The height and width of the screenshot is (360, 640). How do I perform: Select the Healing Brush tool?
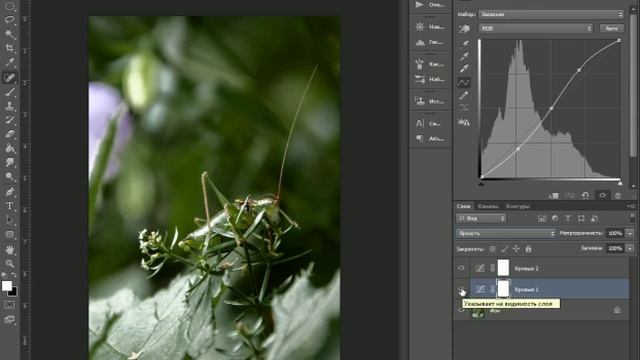[10, 78]
